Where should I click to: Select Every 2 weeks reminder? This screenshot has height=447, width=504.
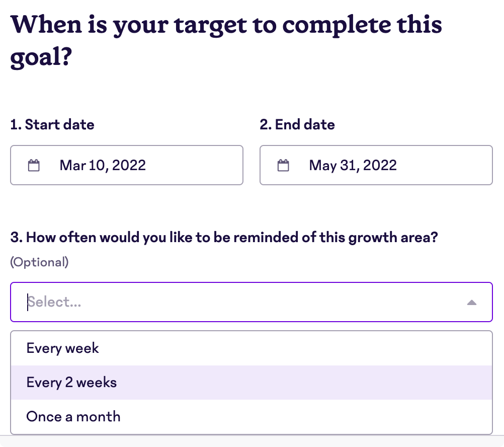251,383
